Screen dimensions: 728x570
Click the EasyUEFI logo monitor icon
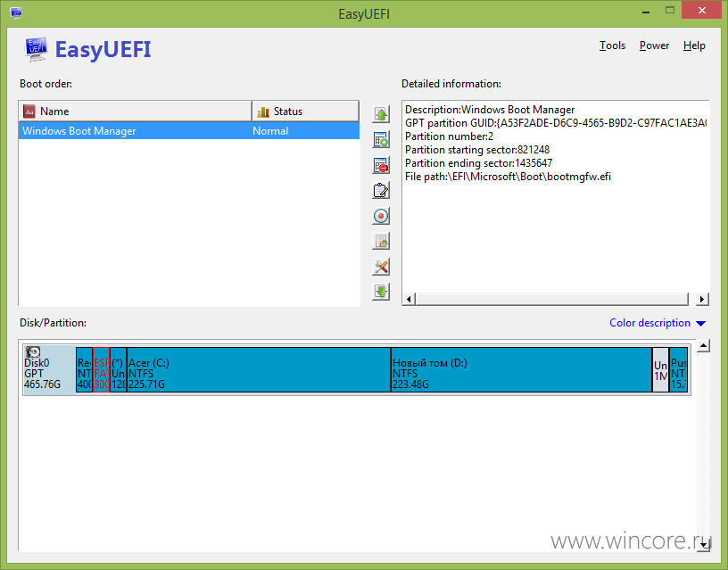36,49
